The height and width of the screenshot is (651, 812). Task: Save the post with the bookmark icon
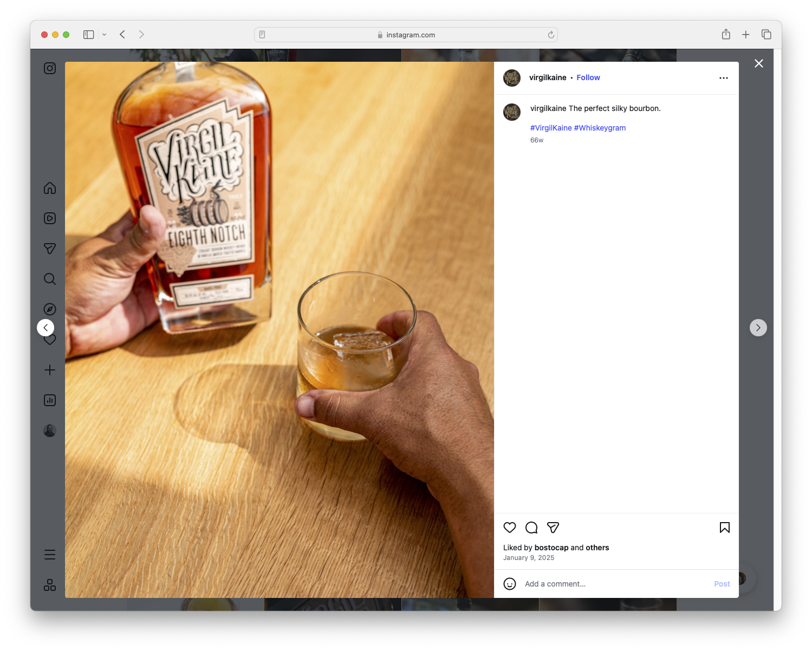(724, 527)
